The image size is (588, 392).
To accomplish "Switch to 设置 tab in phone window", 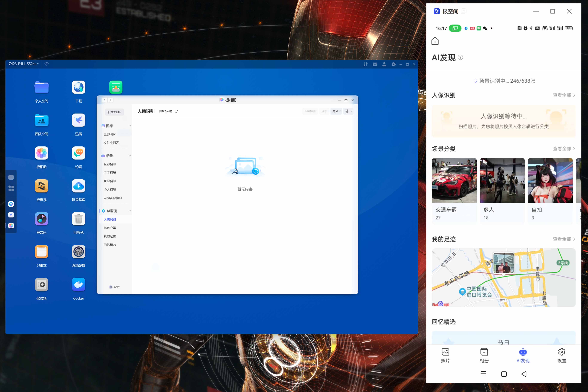I will (x=562, y=355).
